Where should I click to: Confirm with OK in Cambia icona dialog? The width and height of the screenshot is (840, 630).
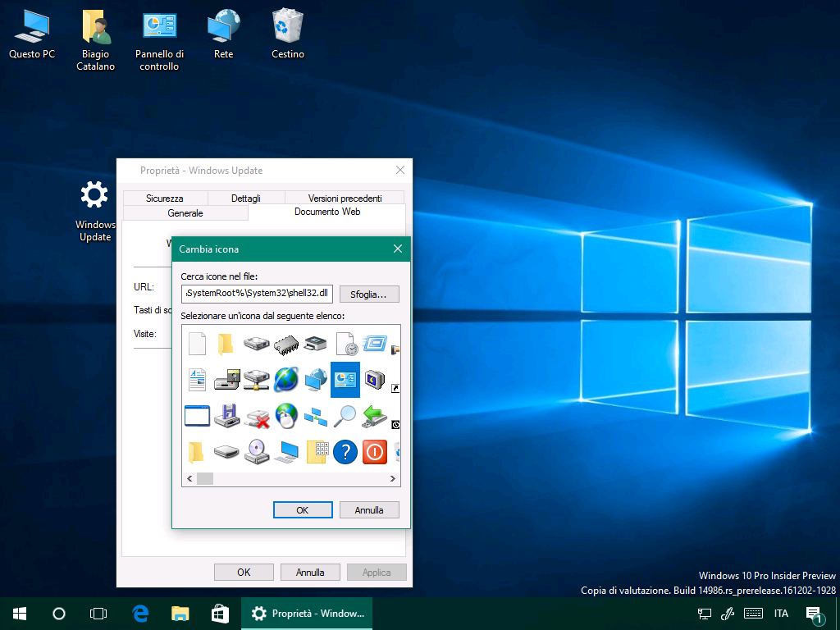(303, 510)
